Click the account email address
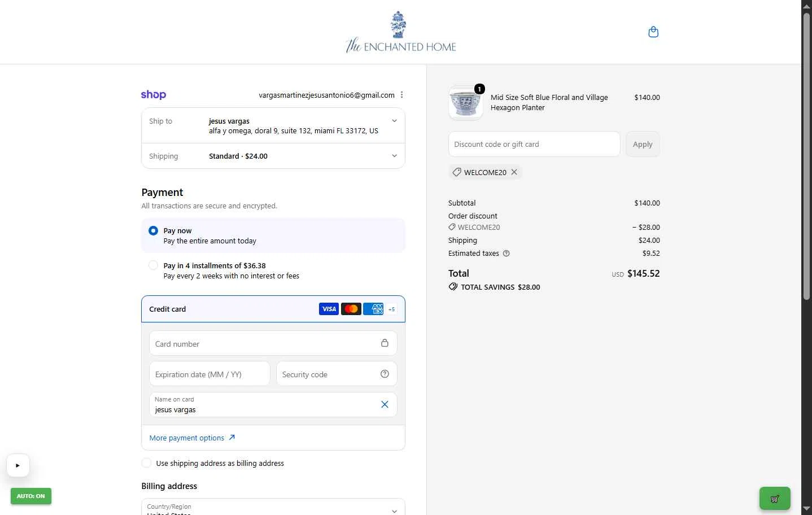This screenshot has height=515, width=812. click(327, 95)
